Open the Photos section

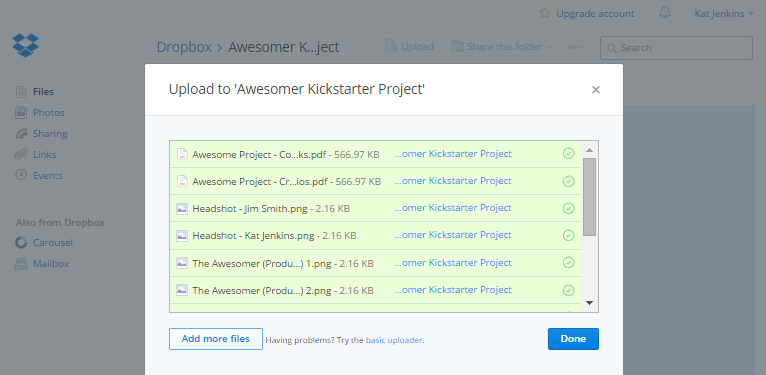pos(48,112)
